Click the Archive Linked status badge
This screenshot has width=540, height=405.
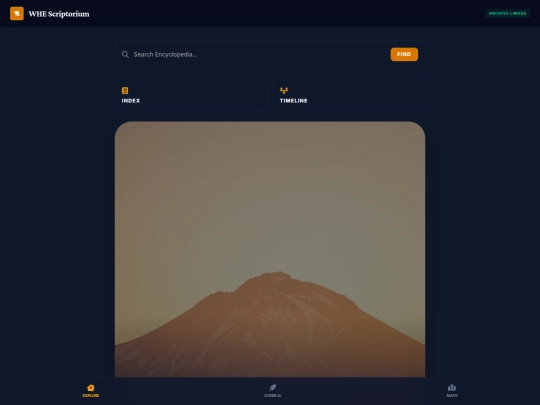507,13
